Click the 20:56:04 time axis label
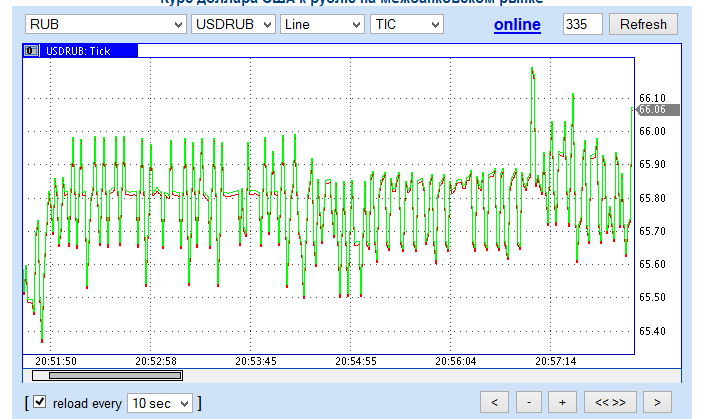Image resolution: width=702 pixels, height=419 pixels. [x=456, y=361]
